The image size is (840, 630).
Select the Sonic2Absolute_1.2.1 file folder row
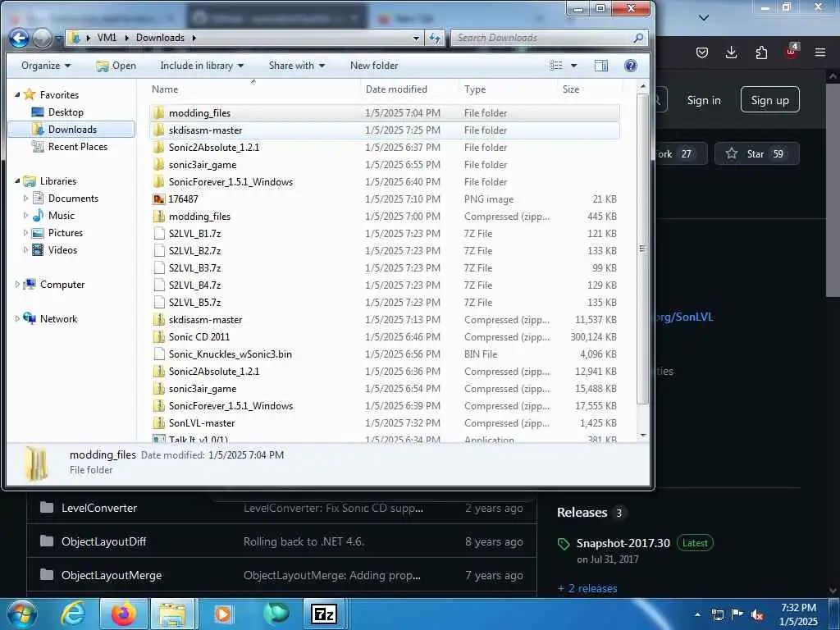pyautogui.click(x=385, y=148)
